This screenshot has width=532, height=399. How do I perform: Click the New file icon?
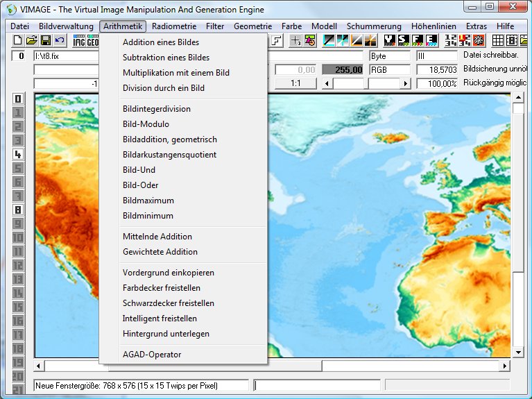(19, 41)
